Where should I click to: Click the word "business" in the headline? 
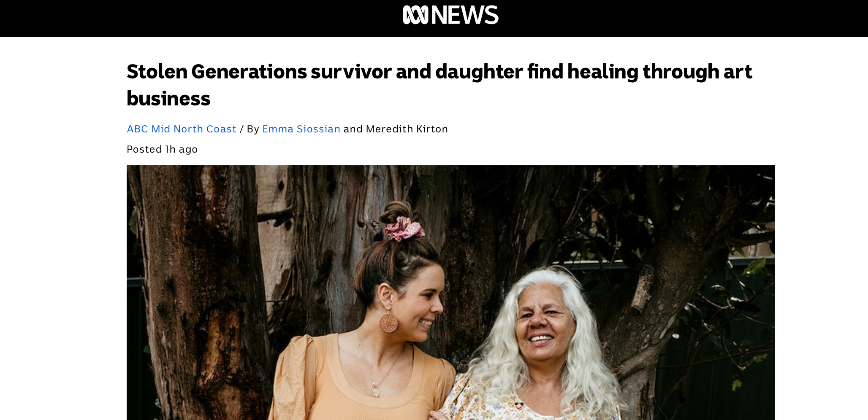pos(168,99)
